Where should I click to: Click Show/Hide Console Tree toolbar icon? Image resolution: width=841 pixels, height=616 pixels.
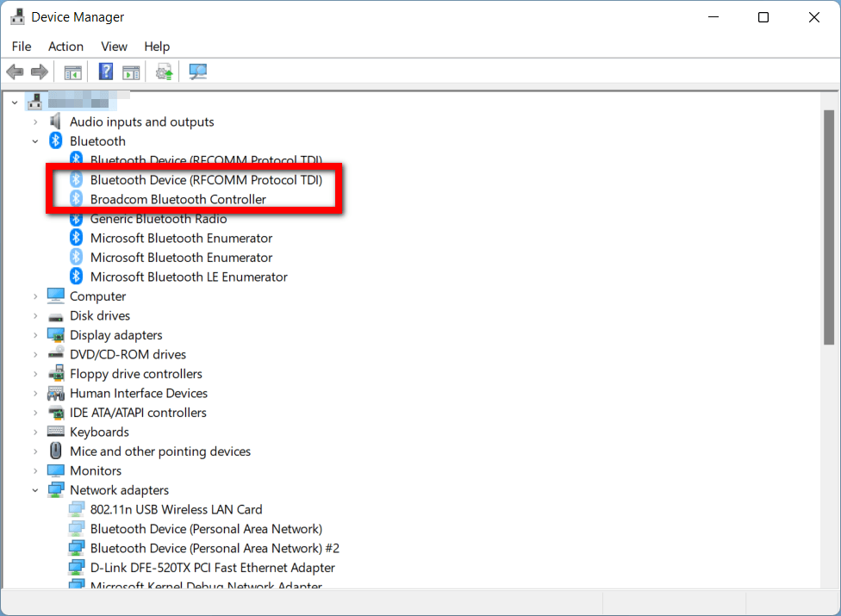(73, 72)
